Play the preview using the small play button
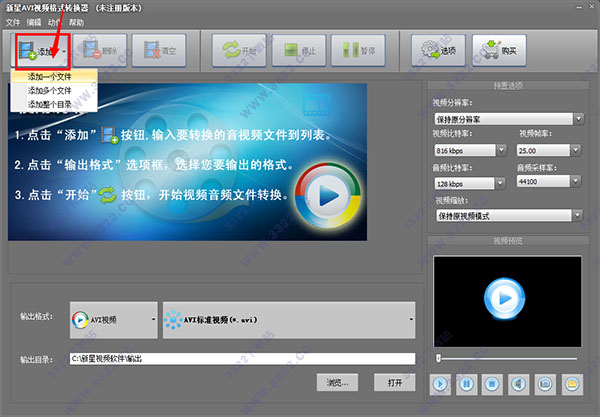This screenshot has height=417, width=600. [x=440, y=383]
